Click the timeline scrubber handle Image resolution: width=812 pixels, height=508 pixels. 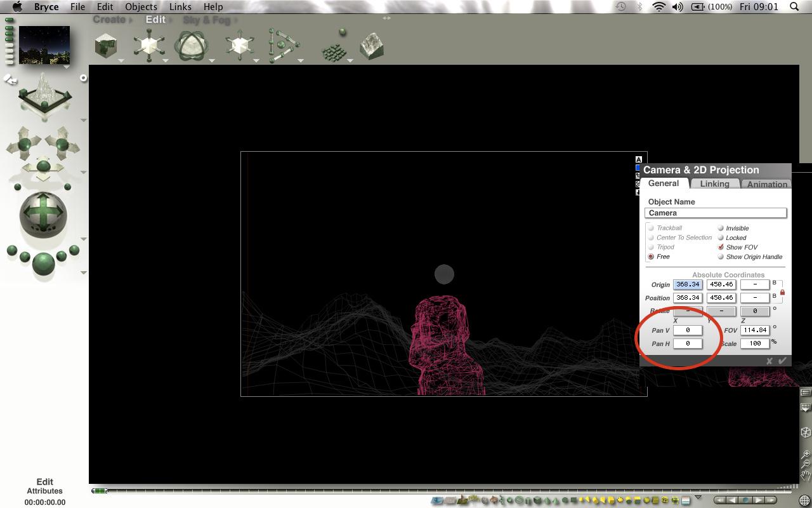(x=100, y=491)
